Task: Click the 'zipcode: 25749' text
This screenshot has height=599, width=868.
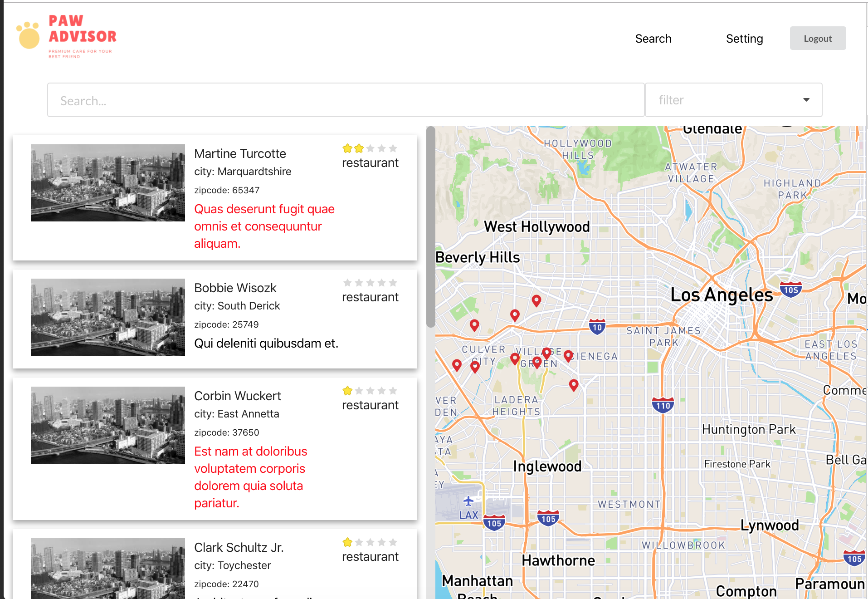Action: click(x=226, y=324)
